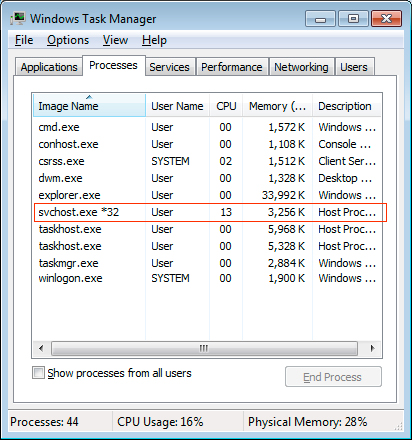Close the Windows Task Manager window

coord(386,19)
